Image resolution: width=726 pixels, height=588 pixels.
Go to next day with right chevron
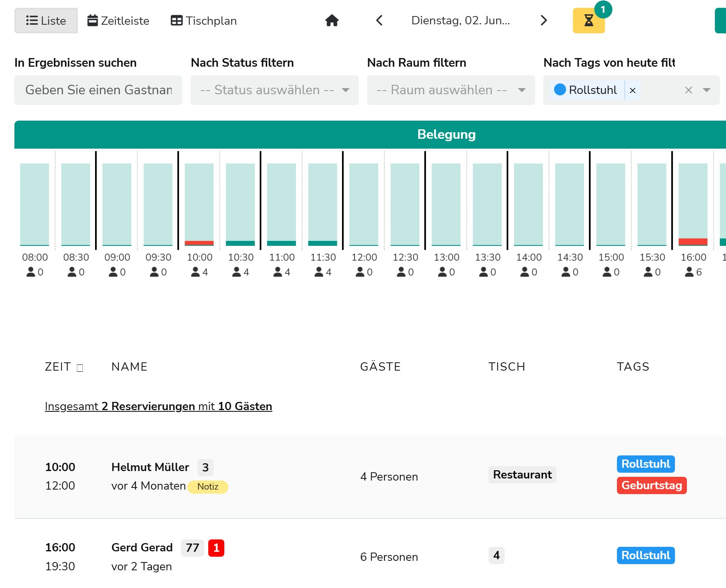click(544, 20)
